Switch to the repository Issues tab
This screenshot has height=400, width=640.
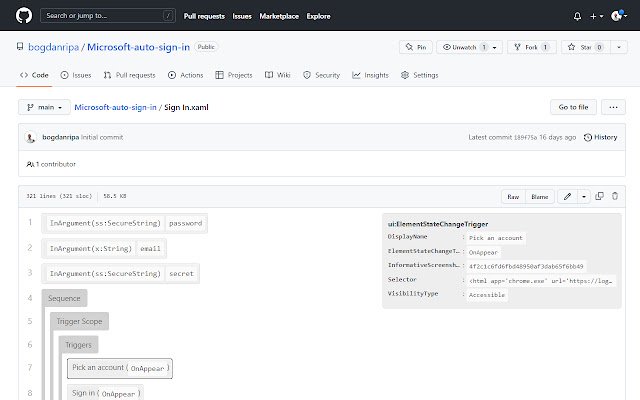point(76,75)
